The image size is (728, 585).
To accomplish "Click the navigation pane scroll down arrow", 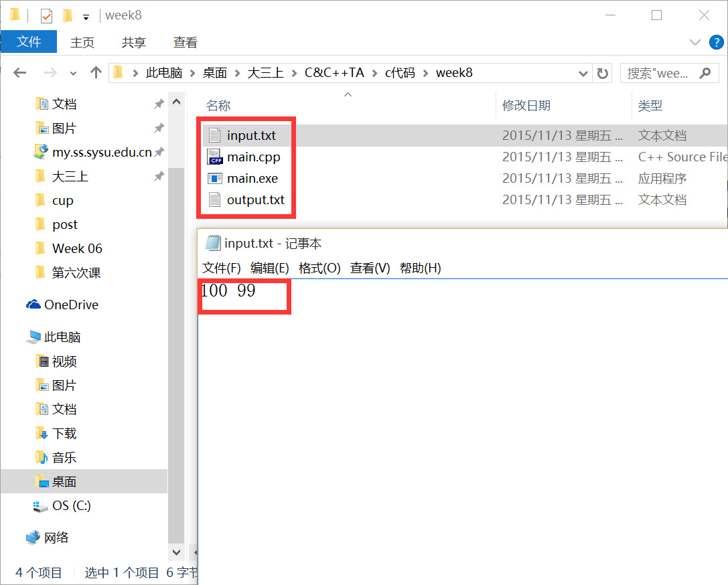I will coord(176,552).
